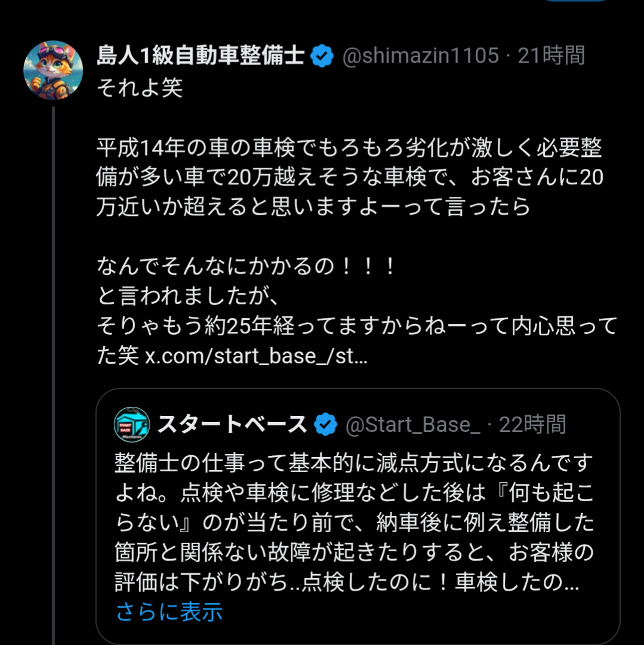Click the 22時間 timestamp in quoted post

tap(532, 425)
